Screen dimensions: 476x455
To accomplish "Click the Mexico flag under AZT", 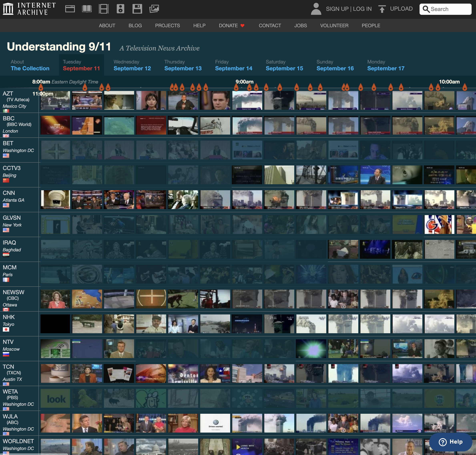I will click(6, 111).
